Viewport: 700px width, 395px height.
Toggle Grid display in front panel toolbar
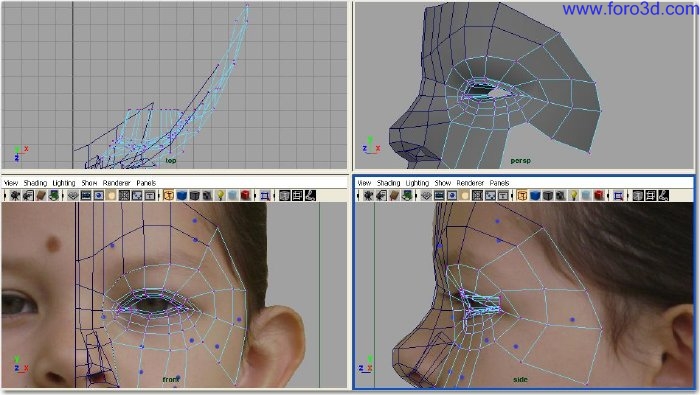[x=73, y=195]
